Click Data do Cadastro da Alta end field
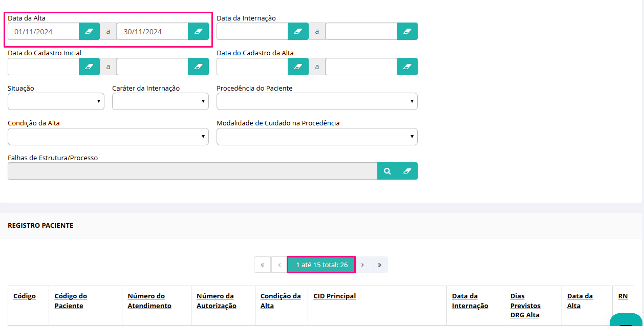Screen dimensions: 644x326 point(361,67)
